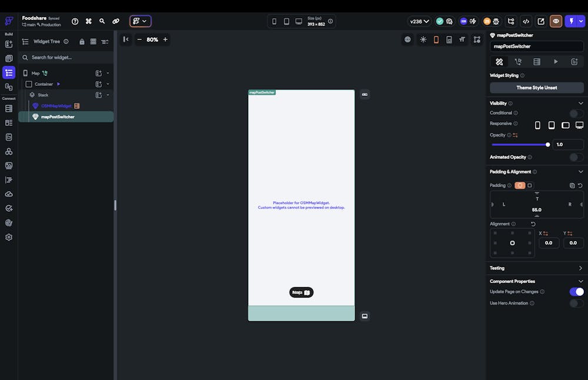
Task: Open Settings gear in left sidebar
Action: pyautogui.click(x=9, y=237)
